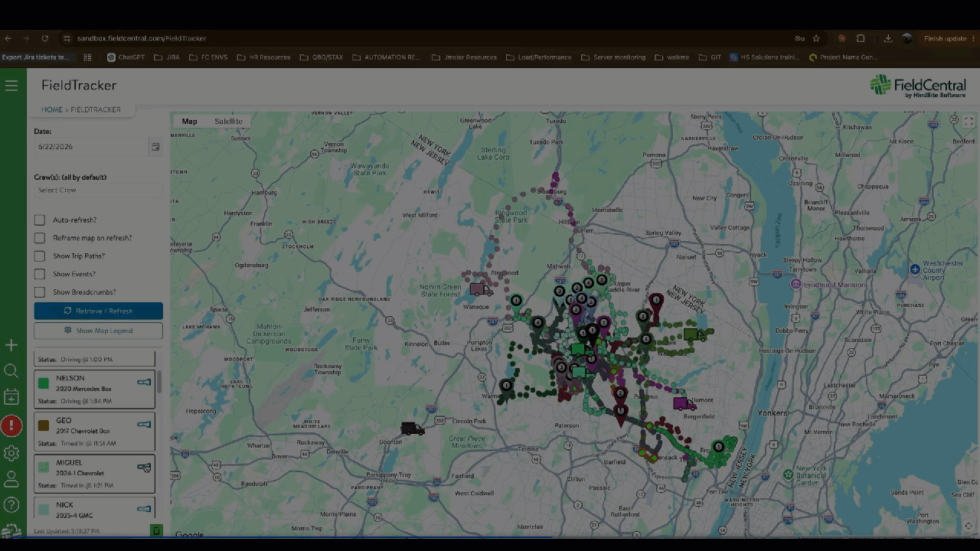Open the user profile icon in sidebar

click(x=11, y=479)
